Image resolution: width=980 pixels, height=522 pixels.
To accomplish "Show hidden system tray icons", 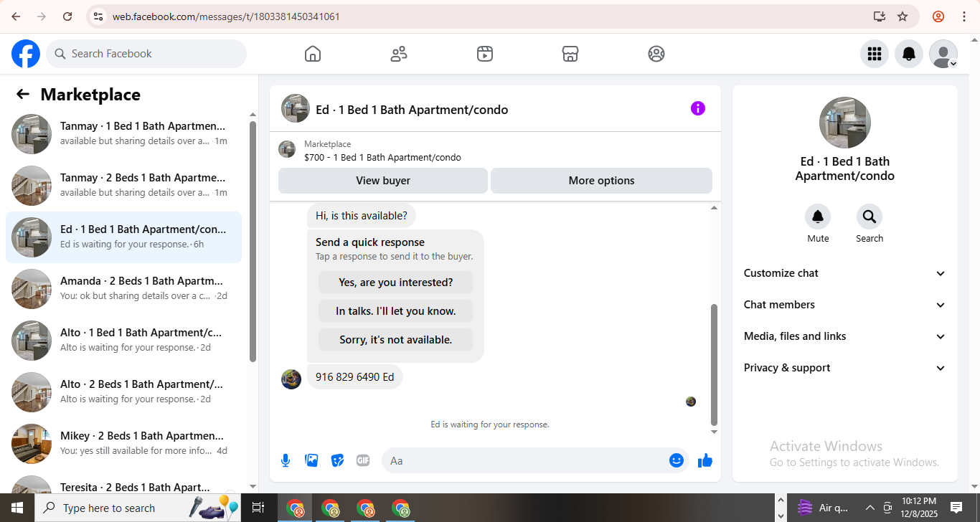I will click(870, 508).
